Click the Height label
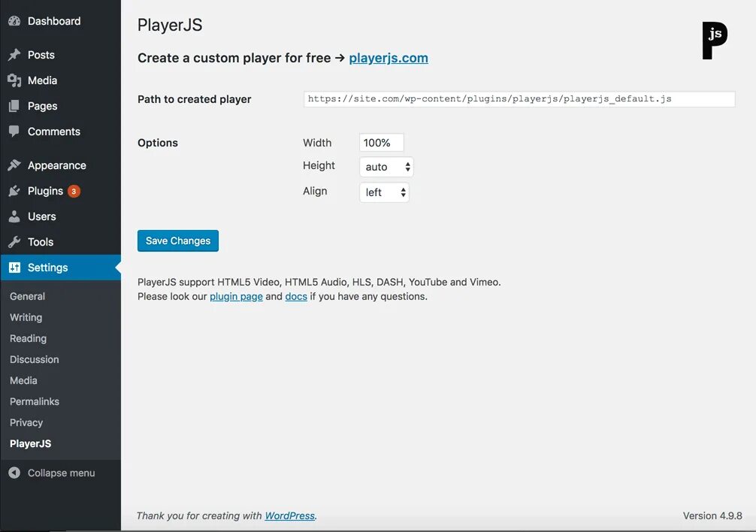 319,165
